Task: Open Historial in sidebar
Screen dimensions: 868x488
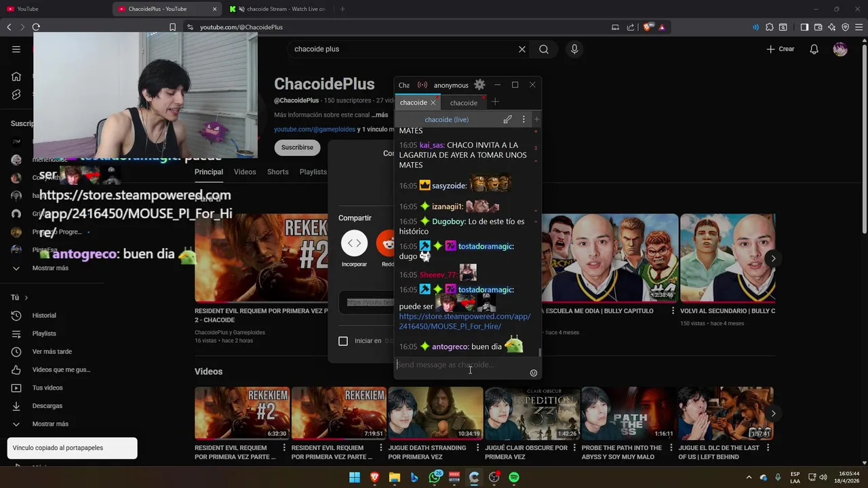Action: pyautogui.click(x=44, y=315)
